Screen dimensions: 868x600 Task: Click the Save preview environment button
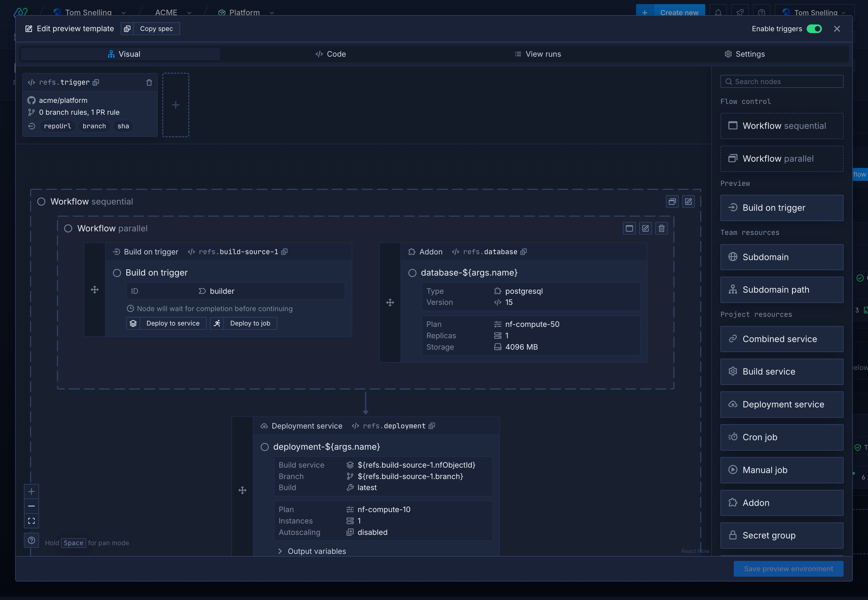788,569
